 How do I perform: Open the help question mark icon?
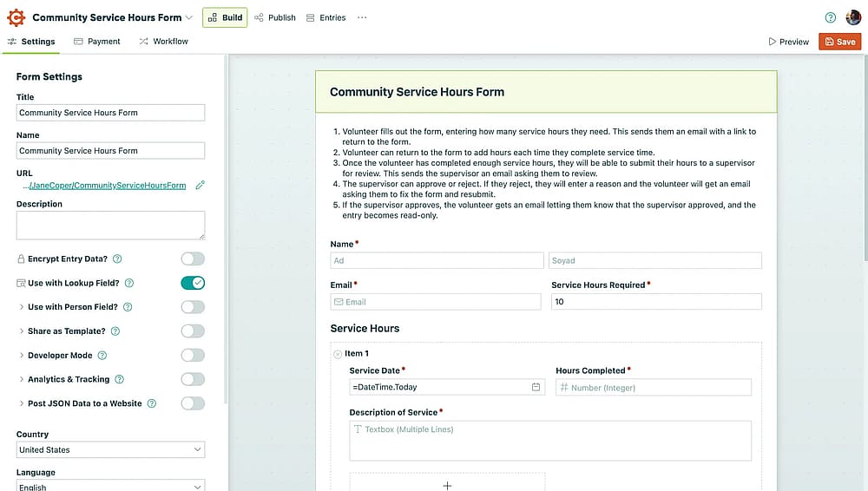830,17
